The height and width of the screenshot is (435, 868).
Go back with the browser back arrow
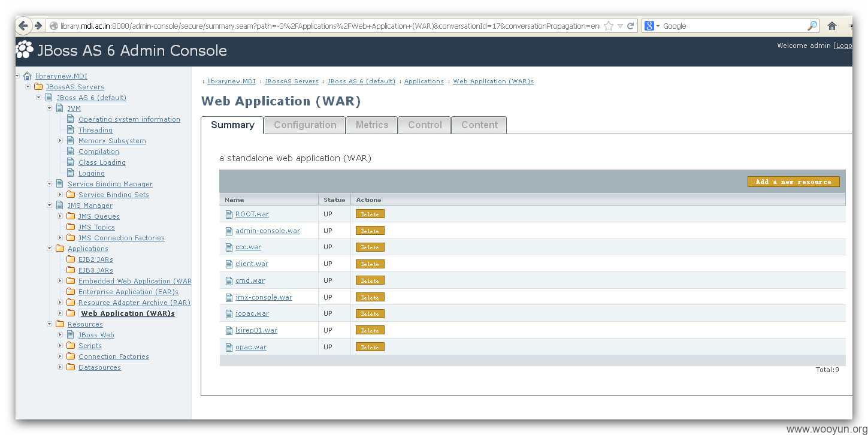tap(24, 26)
